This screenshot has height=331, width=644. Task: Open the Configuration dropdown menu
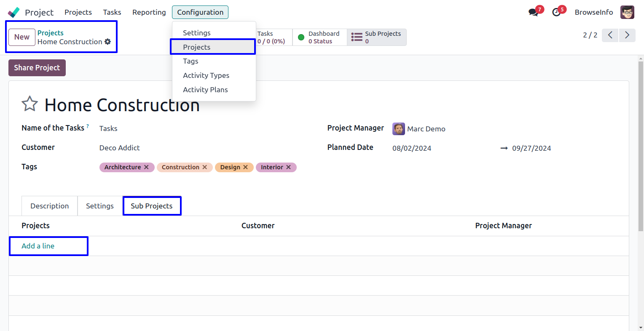[200, 12]
